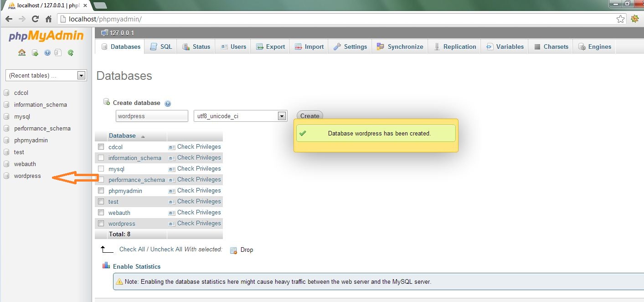
Task: Select the performance_schema row checkbox
Action: click(101, 180)
